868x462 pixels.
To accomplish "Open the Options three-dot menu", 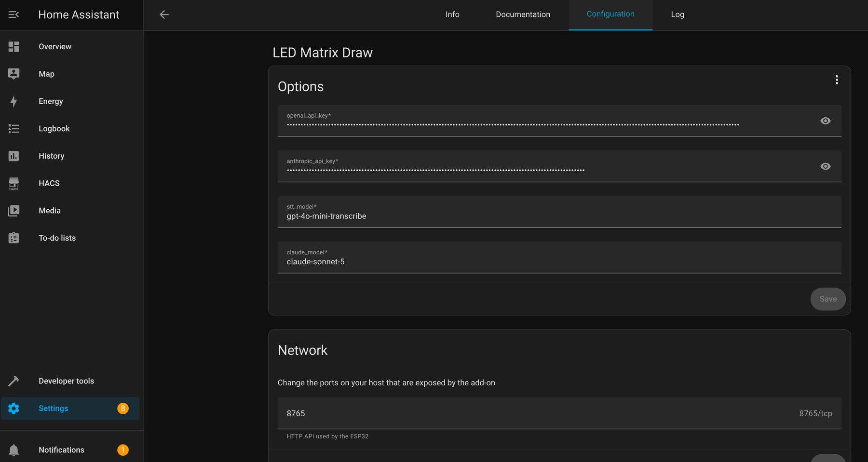I will (x=837, y=80).
